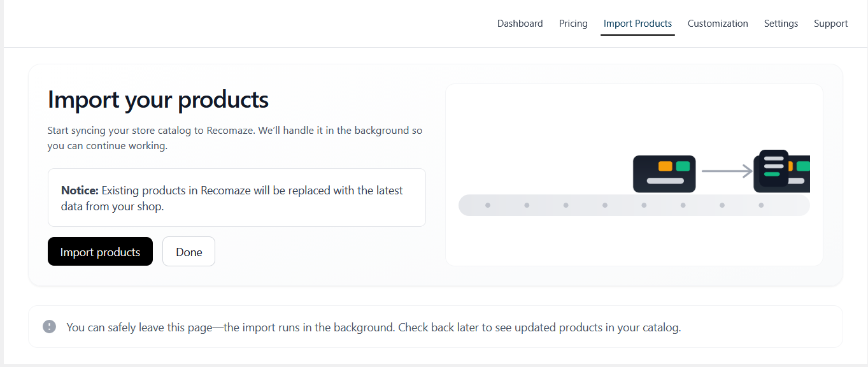This screenshot has width=868, height=367.
Task: Open the Dashboard tab
Action: pos(520,24)
